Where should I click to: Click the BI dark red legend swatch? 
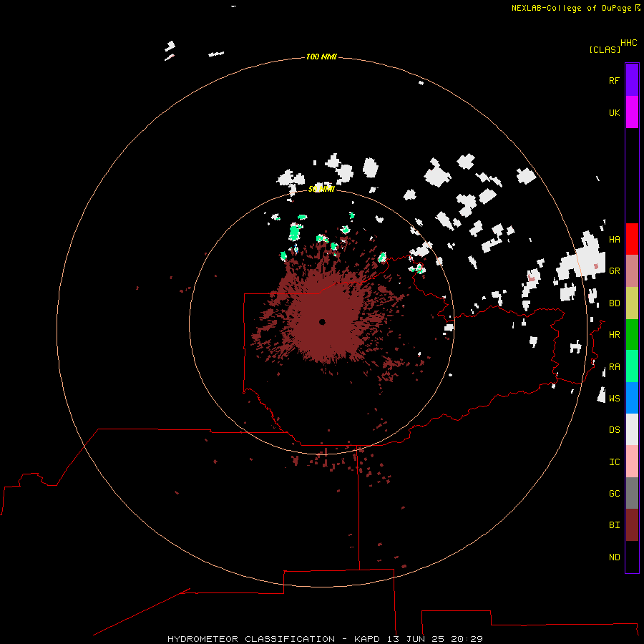[x=632, y=525]
